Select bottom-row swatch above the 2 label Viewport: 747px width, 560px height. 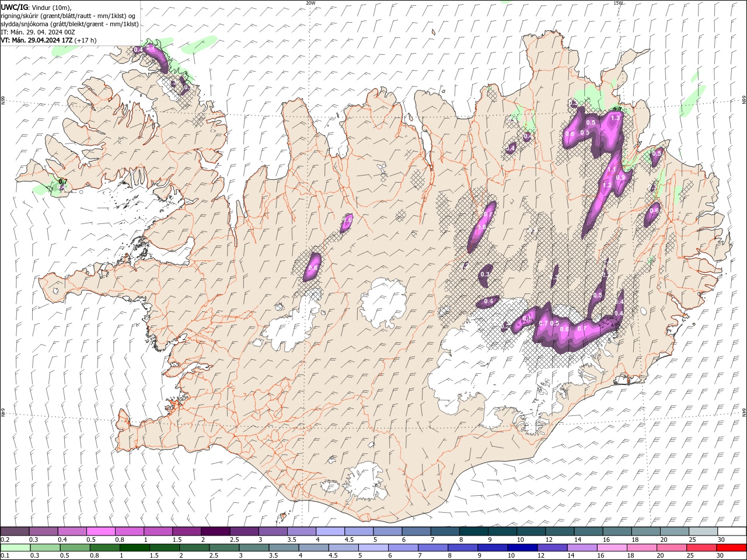(x=194, y=548)
